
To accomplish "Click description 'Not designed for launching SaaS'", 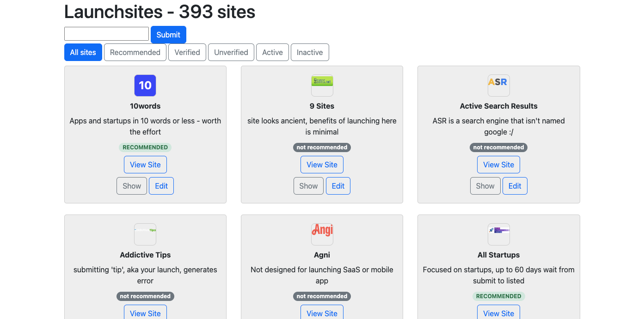I will point(322,275).
